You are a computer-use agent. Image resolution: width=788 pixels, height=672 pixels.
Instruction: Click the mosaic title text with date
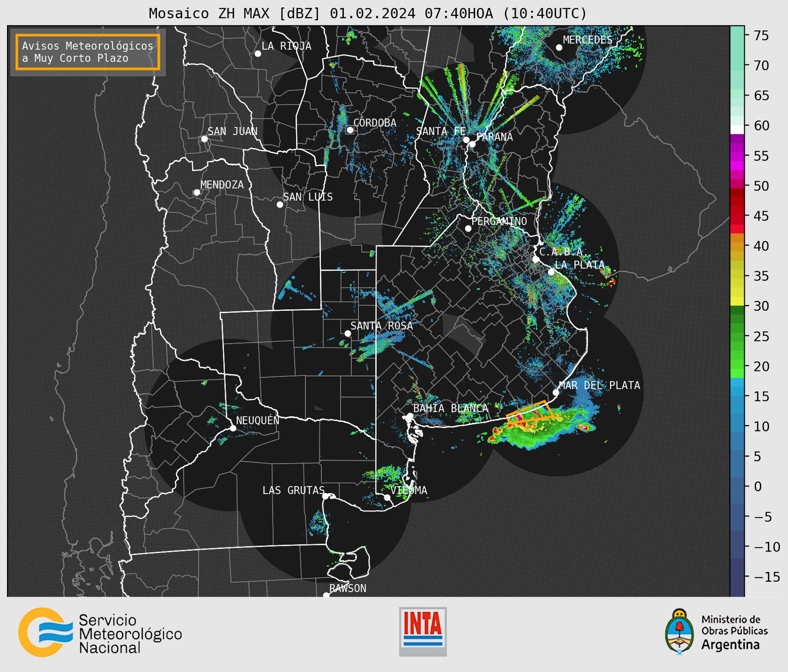pos(368,13)
